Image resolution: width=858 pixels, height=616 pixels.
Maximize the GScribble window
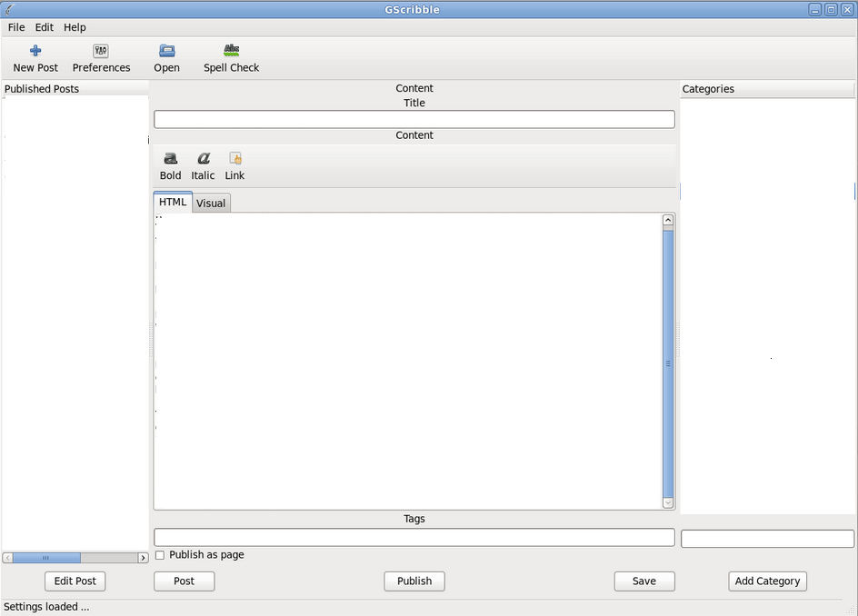[831, 9]
